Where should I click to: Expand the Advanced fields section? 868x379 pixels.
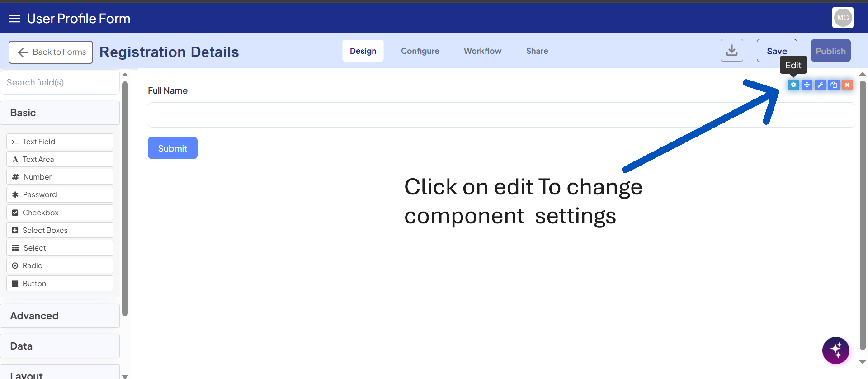[x=60, y=316]
